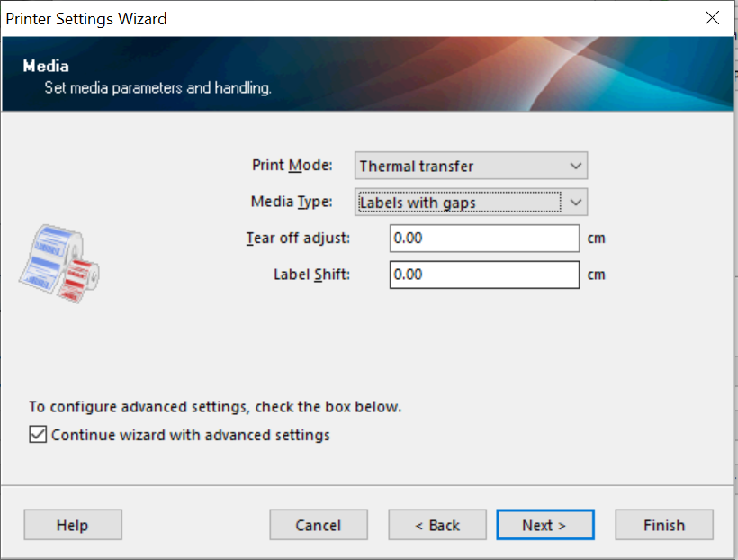This screenshot has width=738, height=560.
Task: Toggle Continue wizard with advanced settings checkbox
Action: [38, 436]
